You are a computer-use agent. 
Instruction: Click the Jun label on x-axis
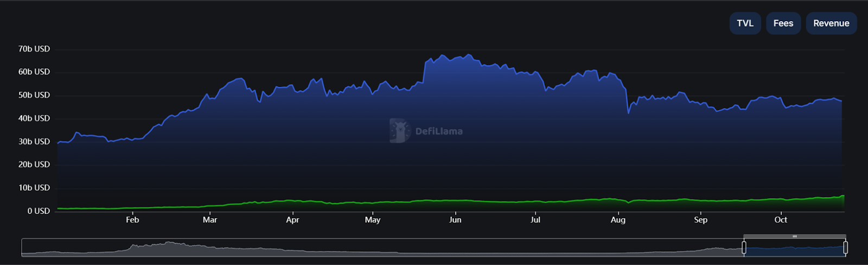(455, 220)
